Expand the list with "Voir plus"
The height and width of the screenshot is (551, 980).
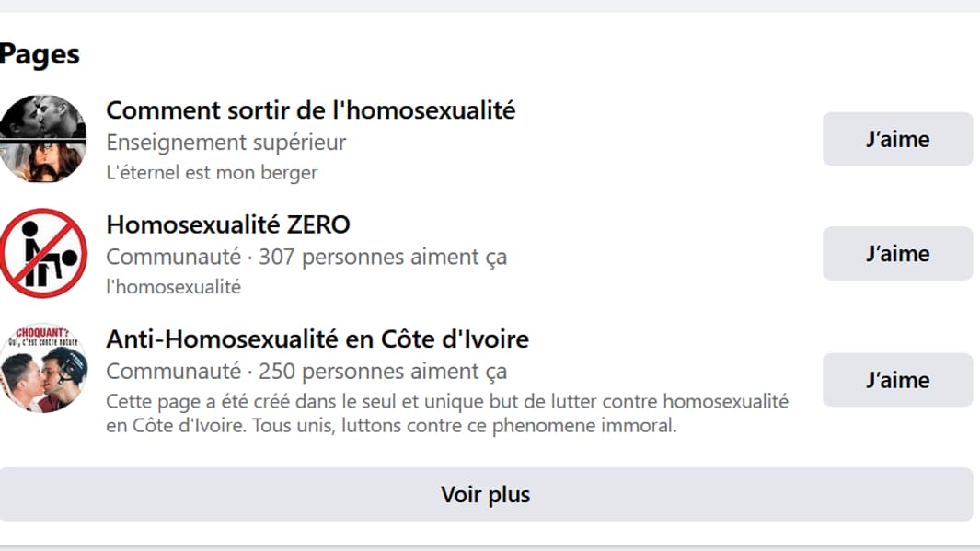[x=485, y=495]
